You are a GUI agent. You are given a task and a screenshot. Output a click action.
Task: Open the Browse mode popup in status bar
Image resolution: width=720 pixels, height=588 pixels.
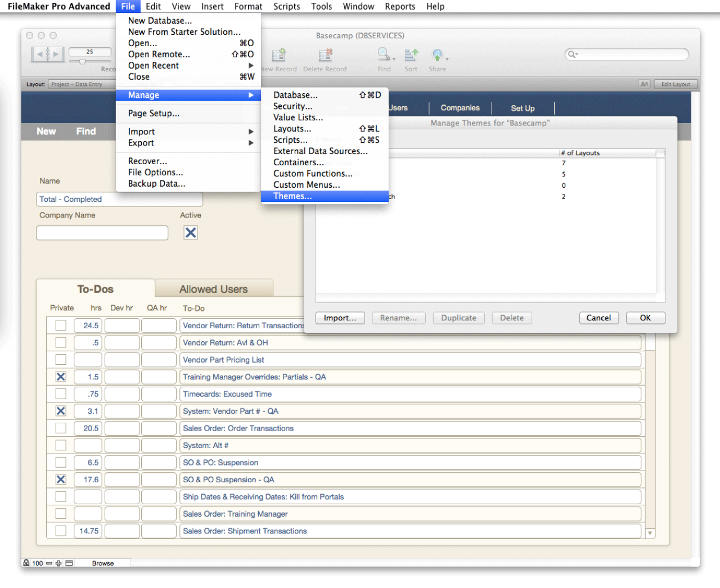(x=103, y=563)
